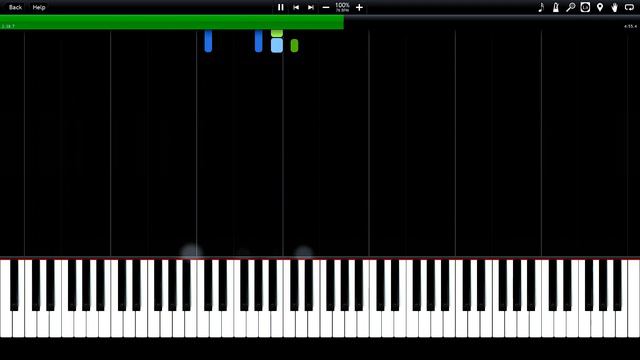
Task: Open the musical note settings icon
Action: 541,7
